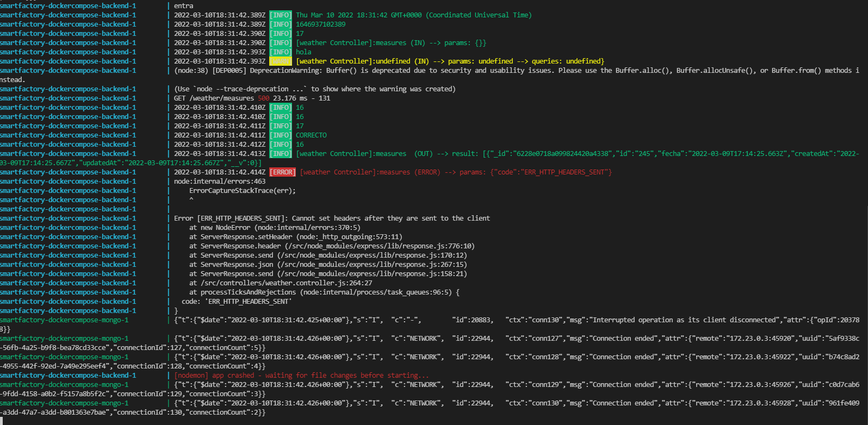Click "at ServerResponse.json" response.js:267:15 frame

[328, 265]
